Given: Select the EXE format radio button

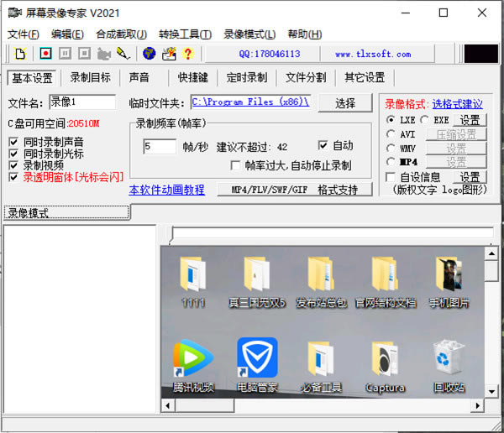Looking at the screenshot, I should pyautogui.click(x=424, y=119).
